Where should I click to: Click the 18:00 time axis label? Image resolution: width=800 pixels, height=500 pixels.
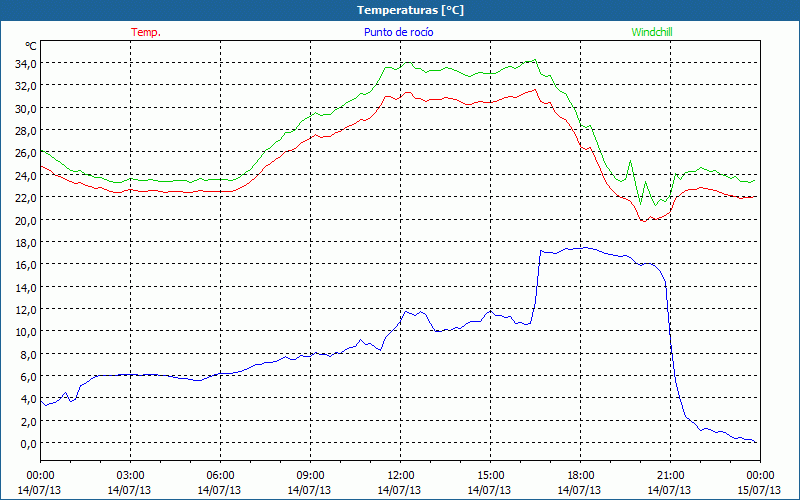point(580,476)
